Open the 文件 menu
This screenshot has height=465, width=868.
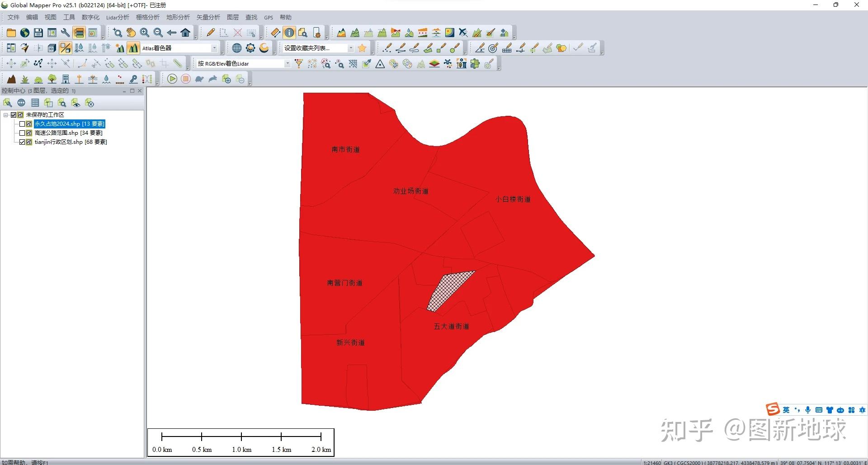click(x=14, y=17)
